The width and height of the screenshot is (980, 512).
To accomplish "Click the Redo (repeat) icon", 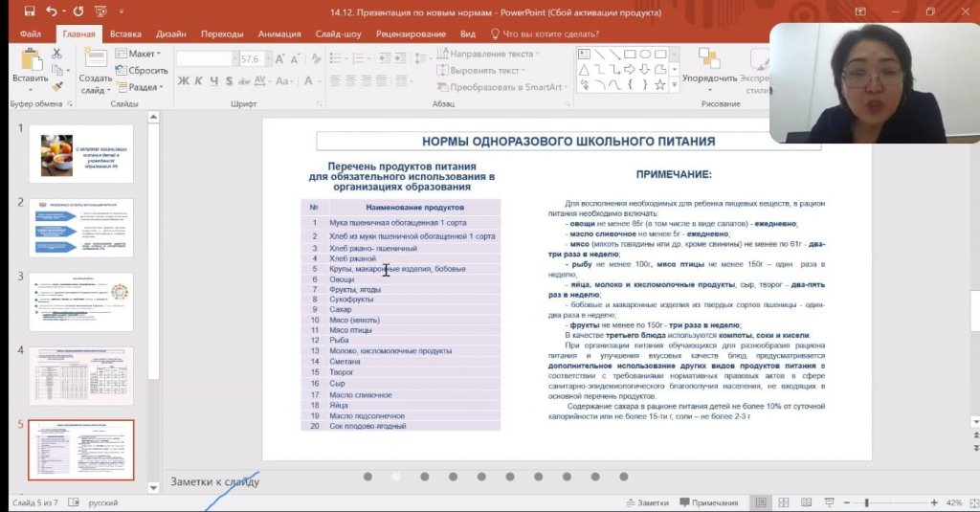I will click(x=78, y=11).
